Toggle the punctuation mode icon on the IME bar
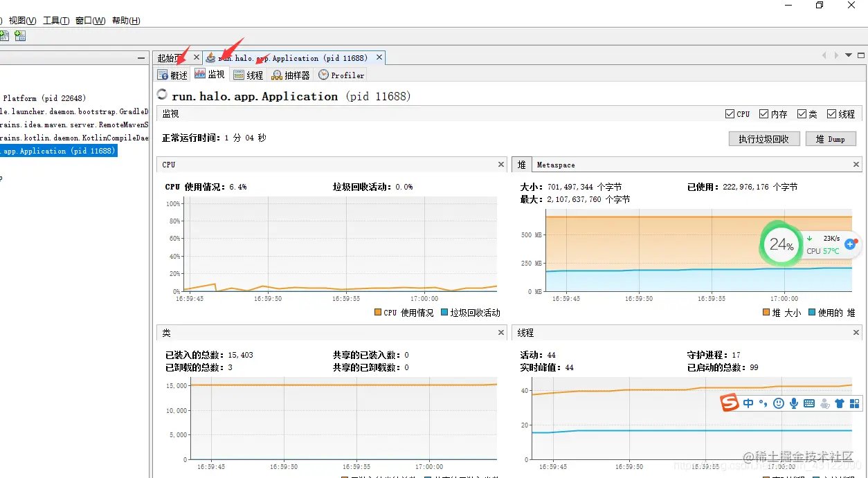Viewport: 868px width, 478px height. [x=763, y=403]
